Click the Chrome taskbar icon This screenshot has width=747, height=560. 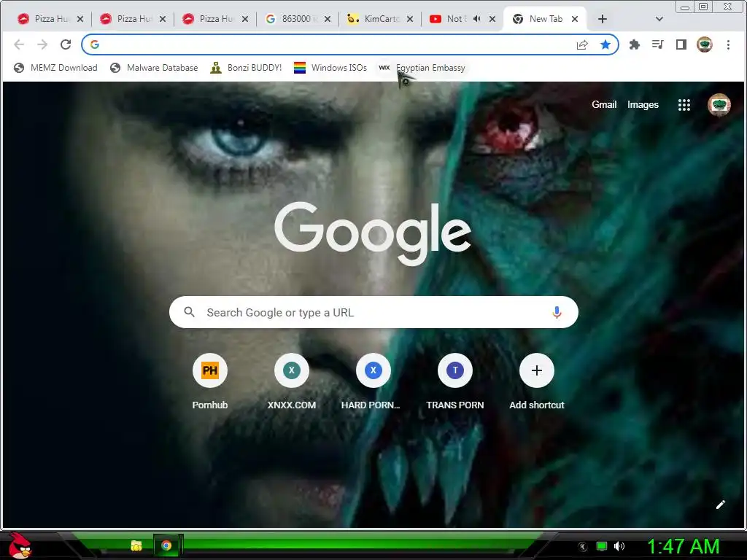[x=166, y=545]
